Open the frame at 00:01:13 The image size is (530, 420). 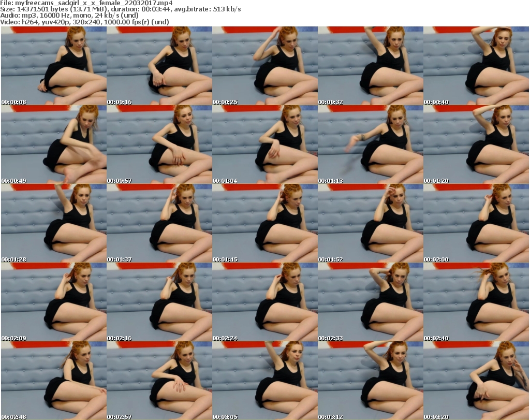371,144
